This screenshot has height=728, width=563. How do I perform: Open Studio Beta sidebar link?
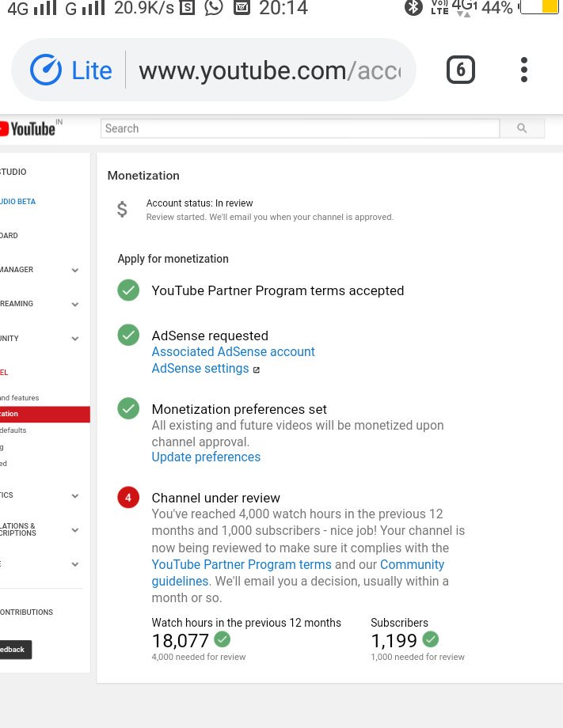[x=17, y=202]
